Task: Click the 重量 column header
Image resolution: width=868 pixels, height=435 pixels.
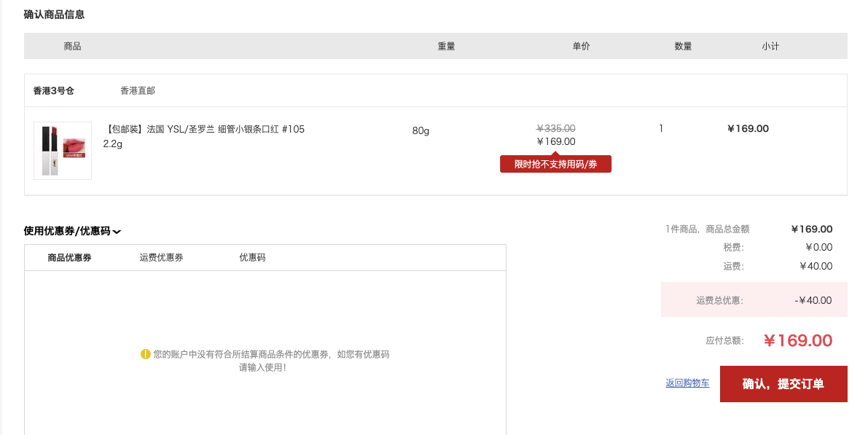Action: 446,47
